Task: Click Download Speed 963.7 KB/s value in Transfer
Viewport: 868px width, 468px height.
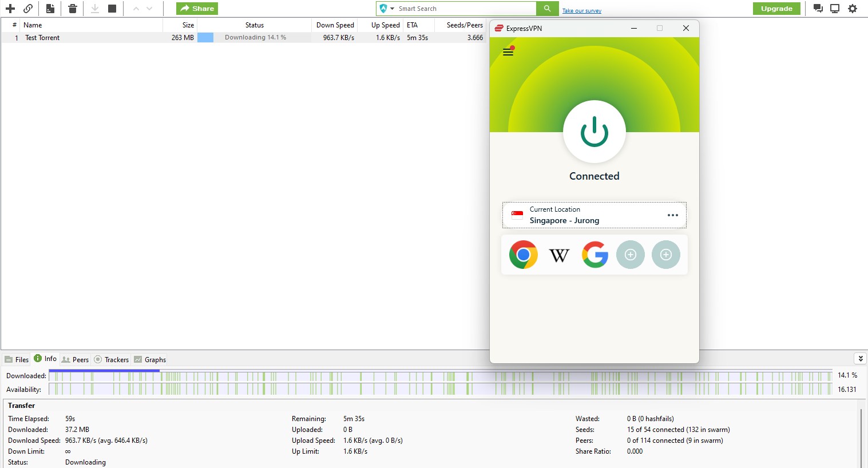Action: [x=106, y=441]
